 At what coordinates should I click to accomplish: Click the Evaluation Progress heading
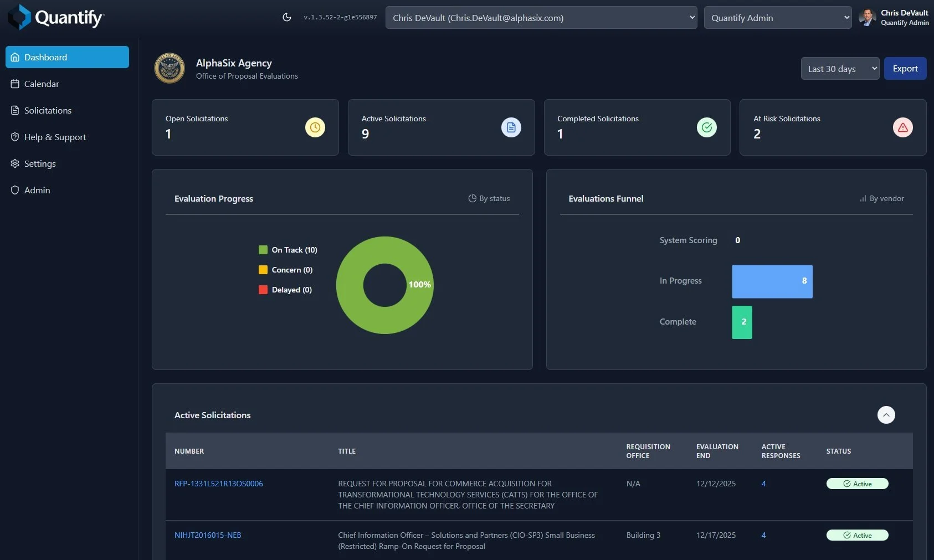click(x=214, y=198)
